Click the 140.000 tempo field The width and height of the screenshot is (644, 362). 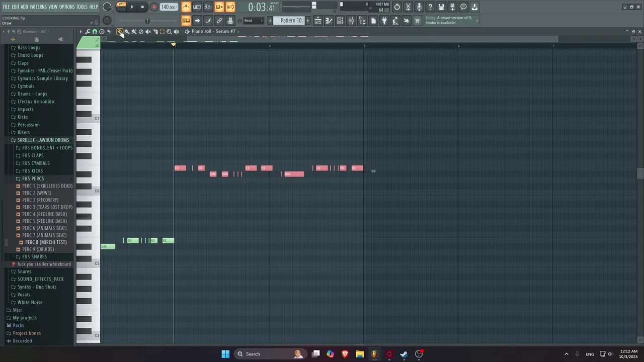[x=169, y=7]
